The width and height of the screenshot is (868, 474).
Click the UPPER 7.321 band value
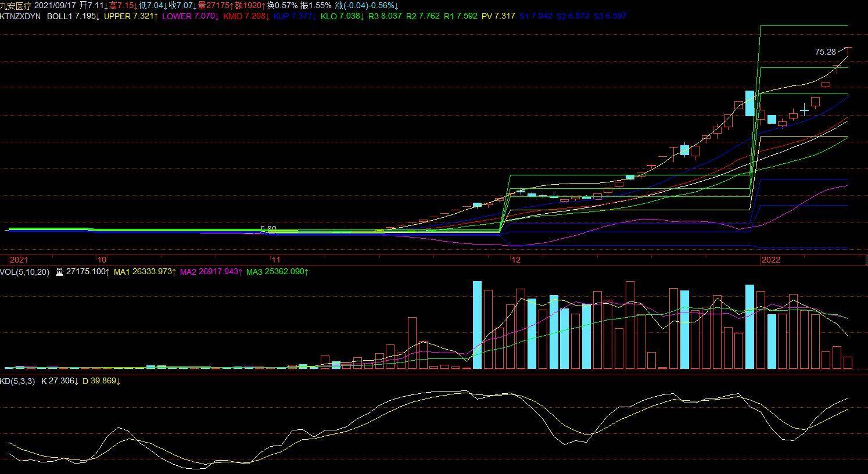click(x=131, y=16)
